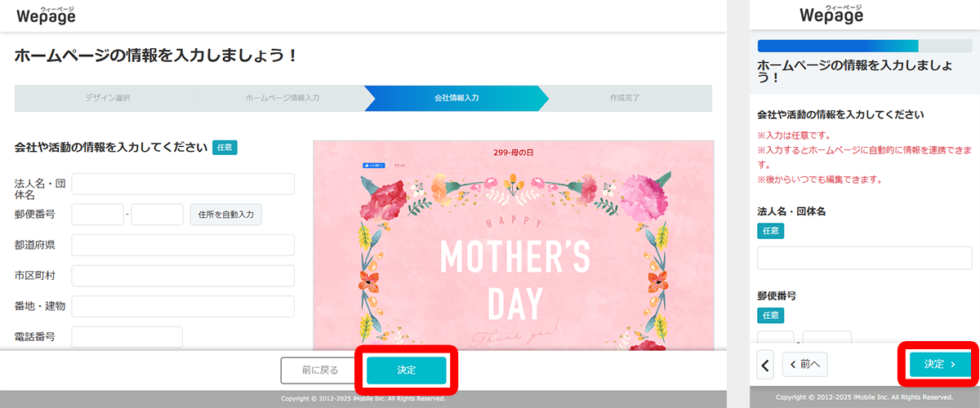Click the 都道府県 input field
The image size is (980, 408).
coord(183,245)
